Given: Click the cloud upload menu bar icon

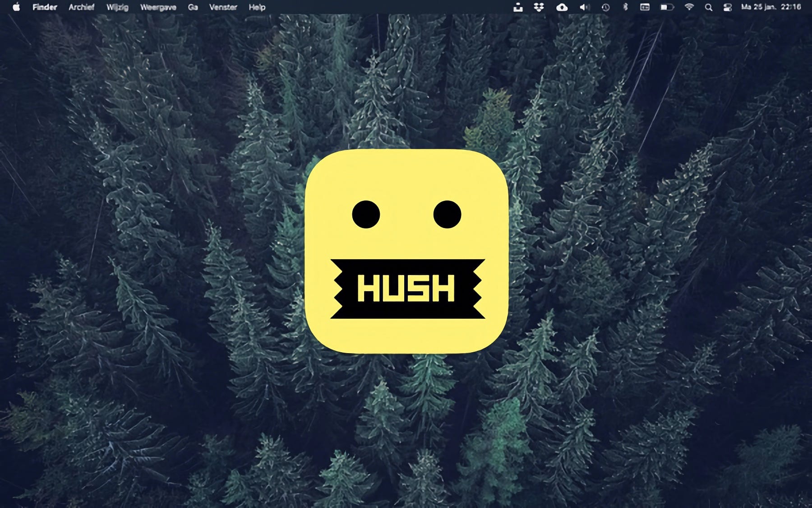Looking at the screenshot, I should tap(562, 7).
